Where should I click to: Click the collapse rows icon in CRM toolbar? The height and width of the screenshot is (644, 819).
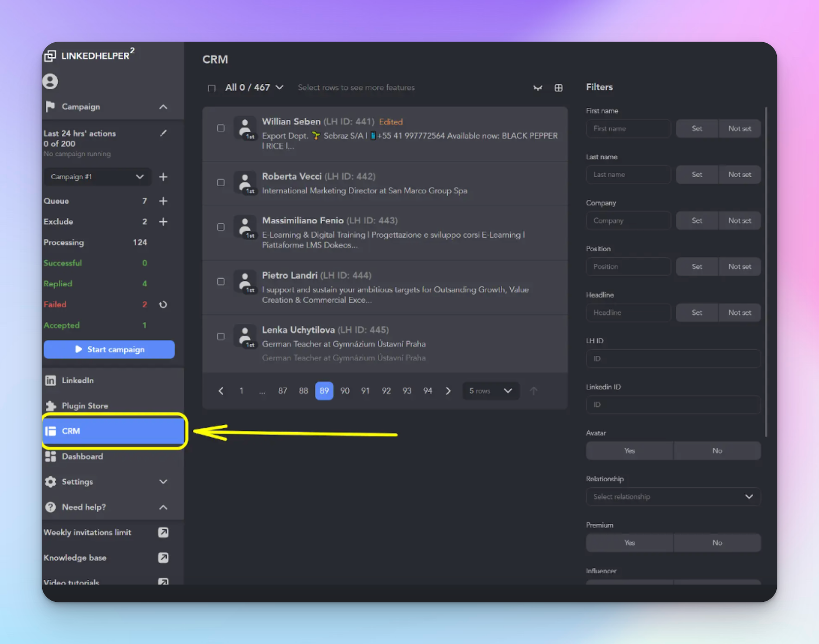click(538, 88)
